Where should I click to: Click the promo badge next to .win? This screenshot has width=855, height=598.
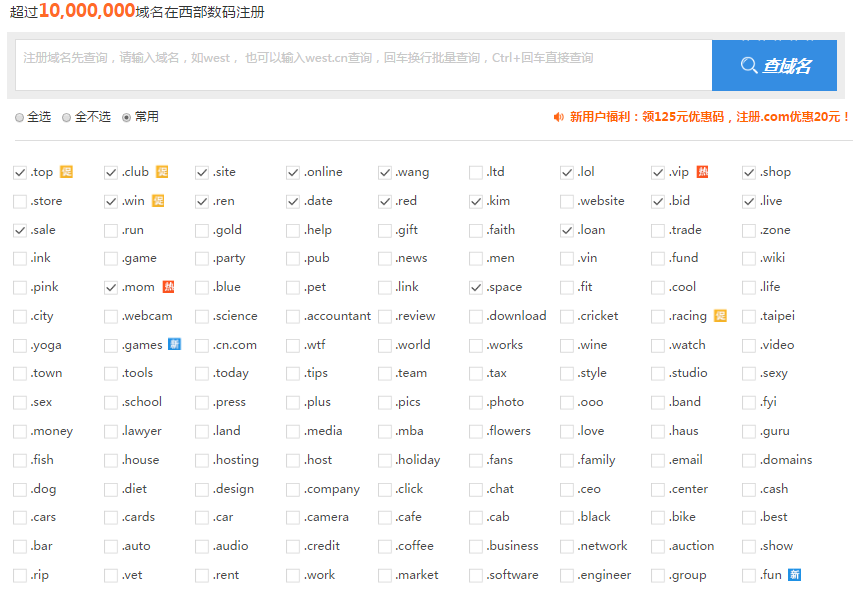click(x=158, y=201)
